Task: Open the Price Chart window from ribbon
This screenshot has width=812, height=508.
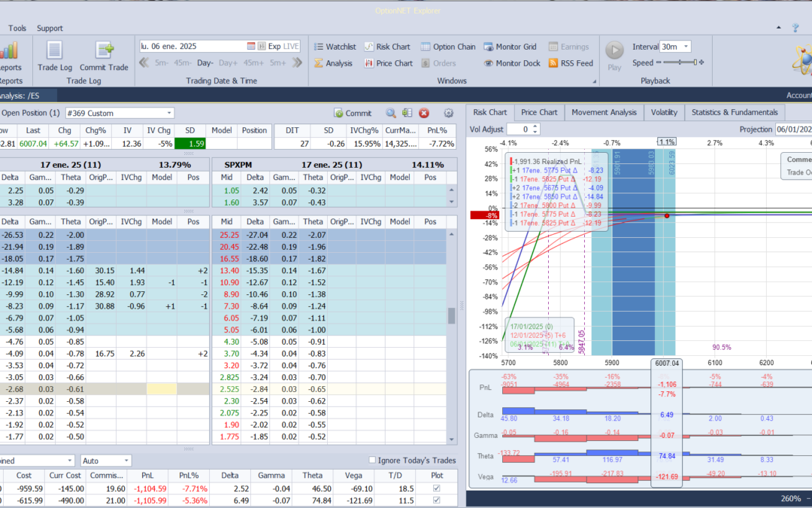Action: (x=389, y=63)
